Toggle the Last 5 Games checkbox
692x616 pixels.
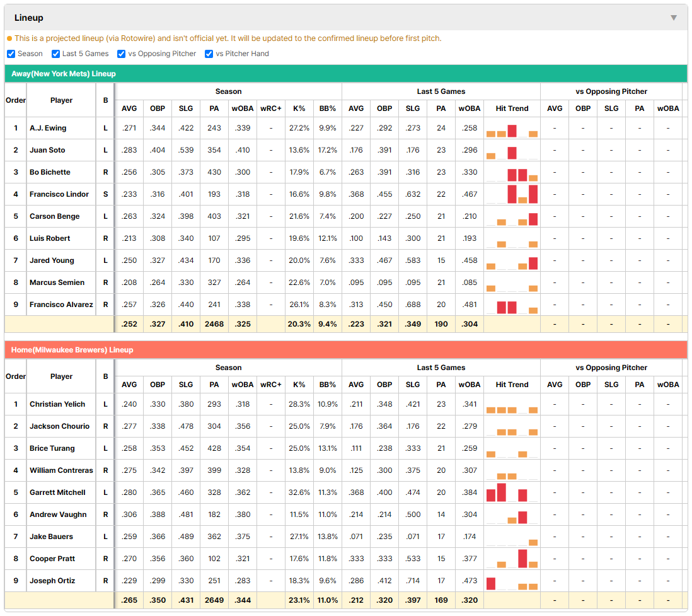(55, 54)
